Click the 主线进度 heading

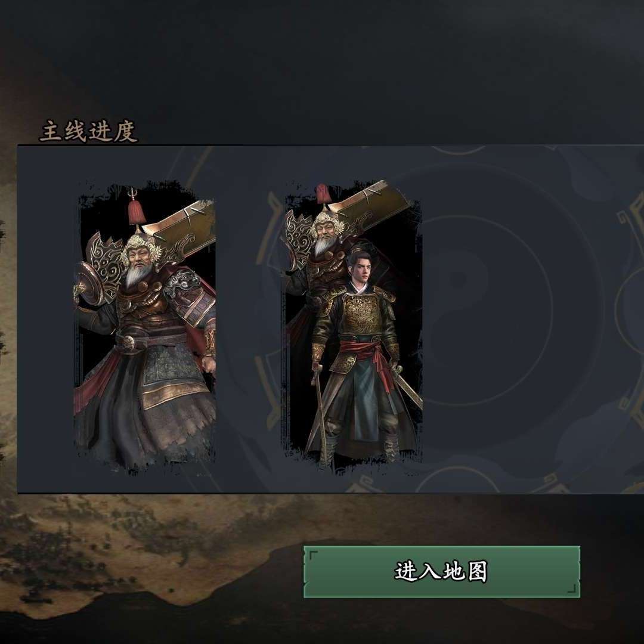pos(88,131)
